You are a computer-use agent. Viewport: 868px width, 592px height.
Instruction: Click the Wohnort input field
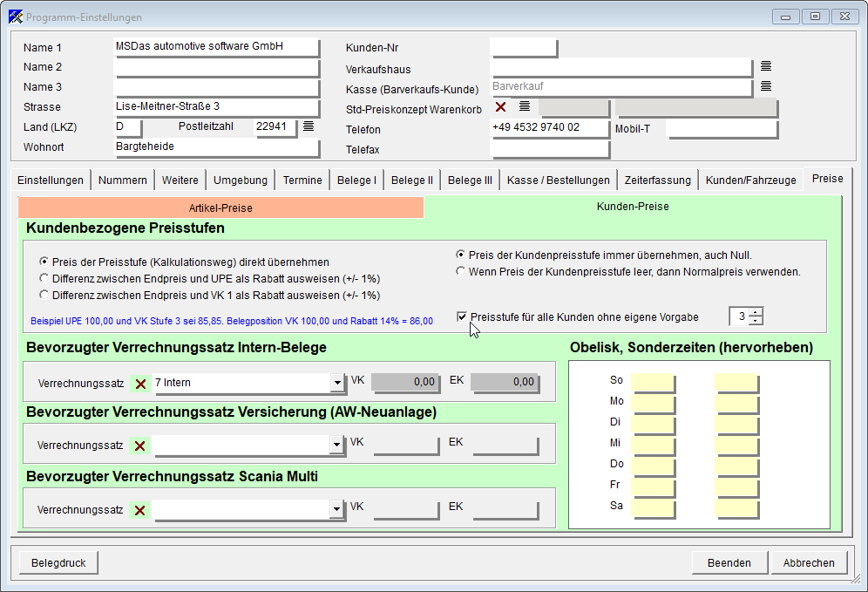tap(216, 146)
